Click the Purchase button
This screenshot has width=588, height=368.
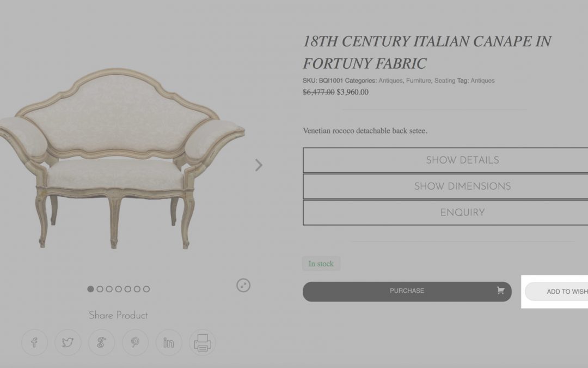(x=407, y=292)
